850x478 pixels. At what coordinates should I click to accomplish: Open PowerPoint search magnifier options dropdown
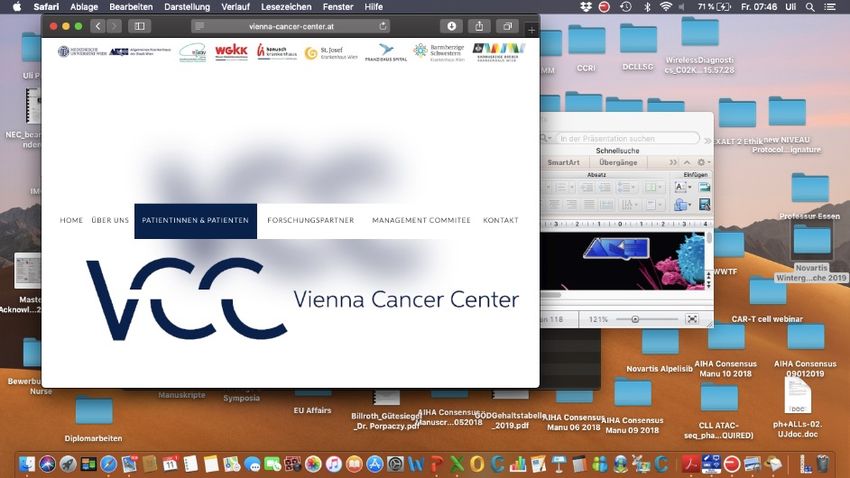pos(545,139)
